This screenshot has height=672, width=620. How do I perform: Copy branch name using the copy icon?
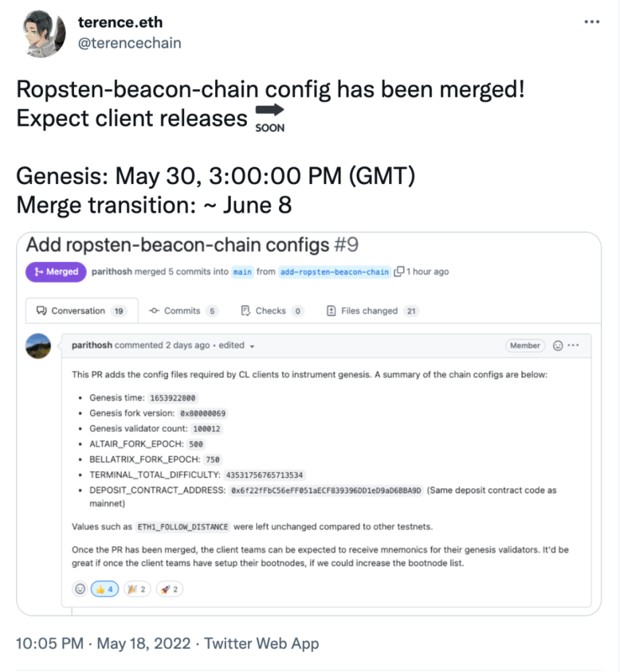[399, 271]
